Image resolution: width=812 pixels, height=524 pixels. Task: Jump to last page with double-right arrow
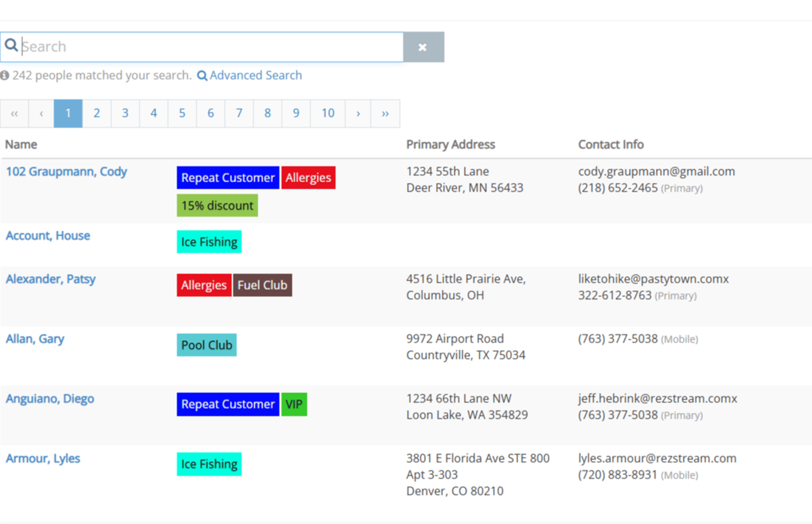click(x=385, y=113)
